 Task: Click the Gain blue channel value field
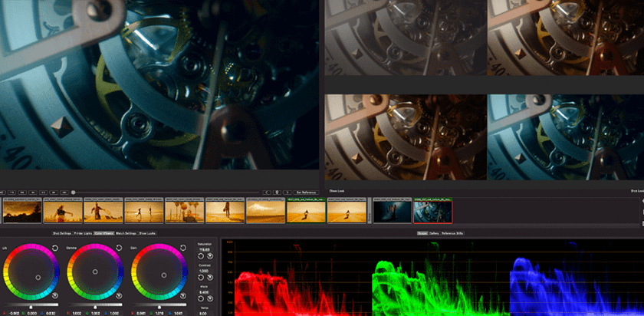click(x=180, y=314)
